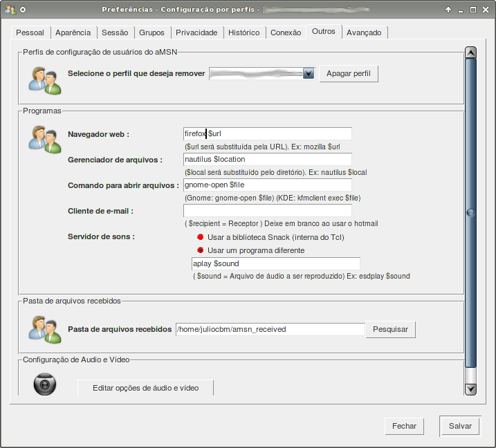Click the aMSN buddies icon in title bar
Image resolution: width=496 pixels, height=448 pixels.
(x=10, y=10)
